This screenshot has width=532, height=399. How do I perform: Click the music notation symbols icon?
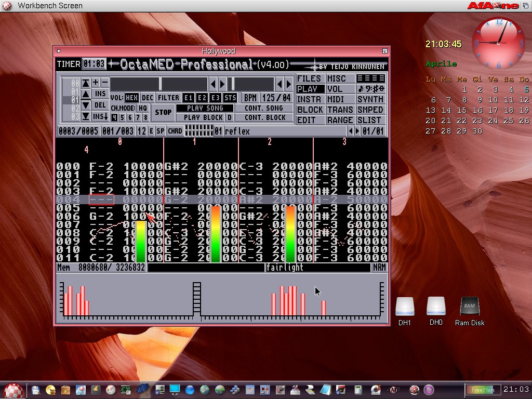(x=370, y=89)
